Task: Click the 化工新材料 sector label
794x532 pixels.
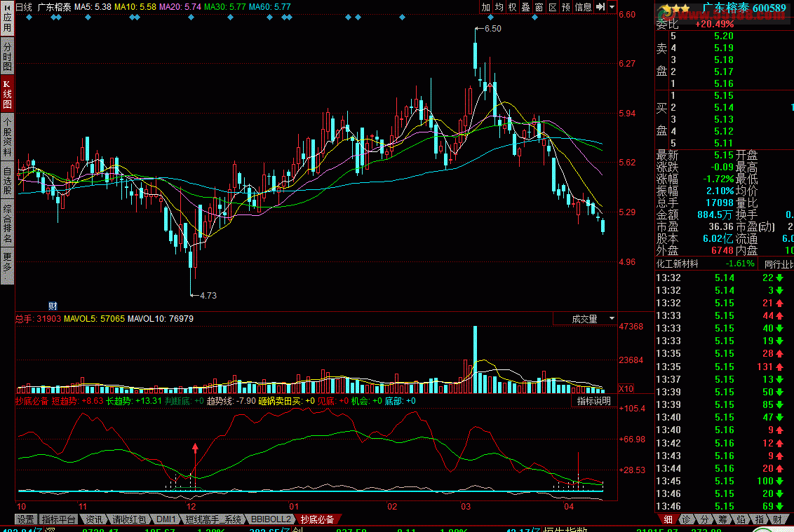Action: (x=677, y=264)
